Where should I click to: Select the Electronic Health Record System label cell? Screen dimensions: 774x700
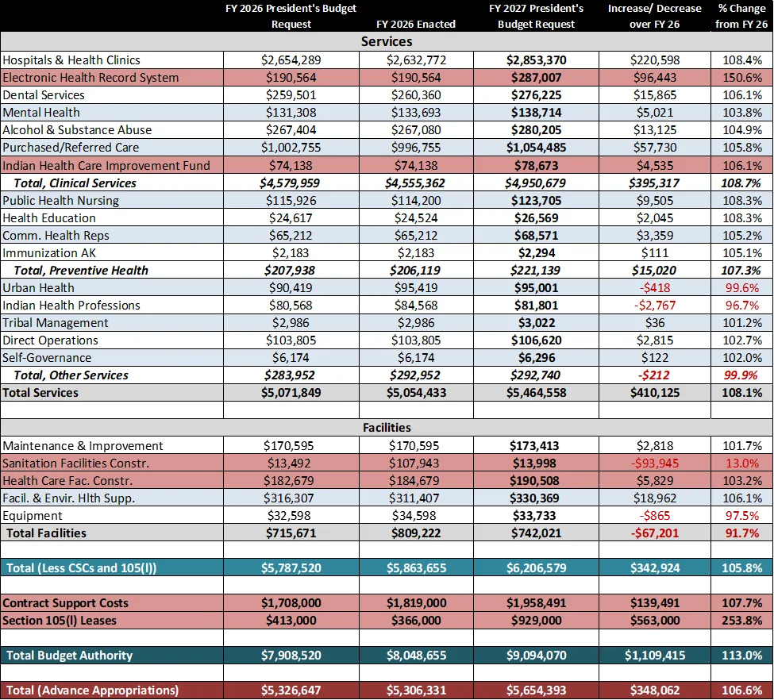coord(90,78)
